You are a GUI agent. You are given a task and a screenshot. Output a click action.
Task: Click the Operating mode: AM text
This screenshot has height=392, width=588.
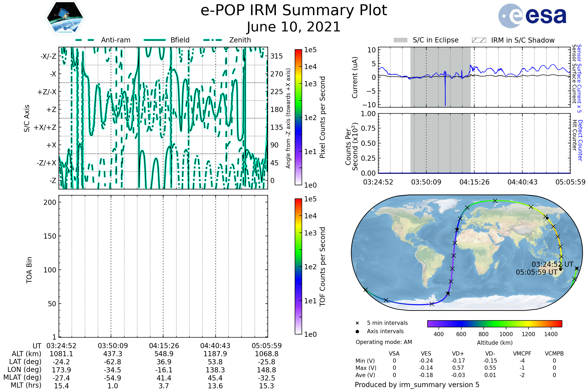[384, 342]
